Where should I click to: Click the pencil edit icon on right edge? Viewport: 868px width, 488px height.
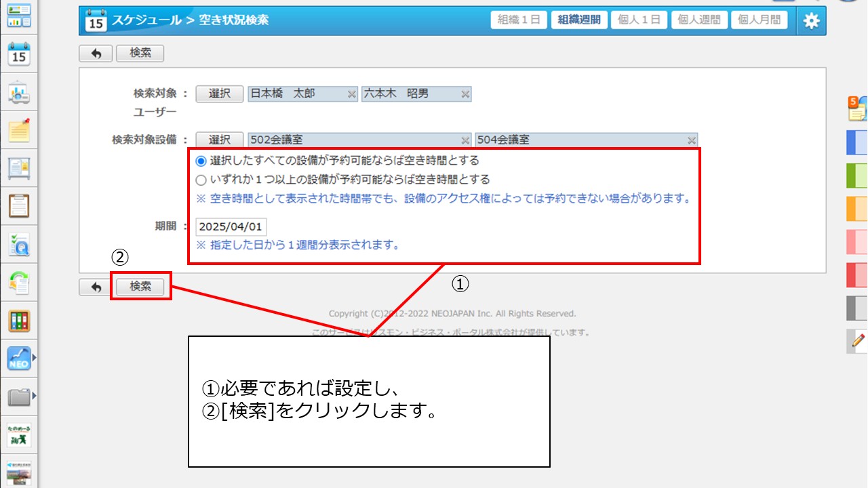point(858,341)
